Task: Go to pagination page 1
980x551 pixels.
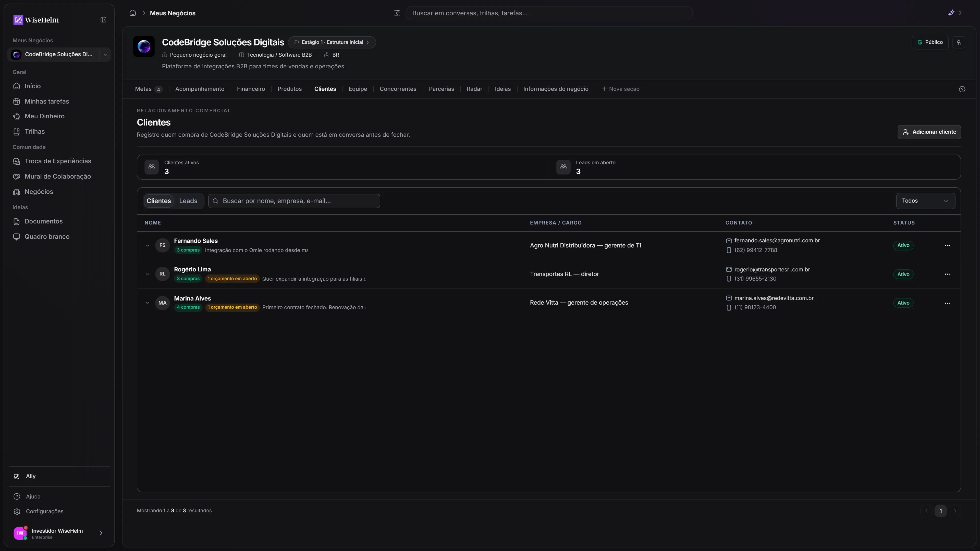Action: tap(940, 511)
